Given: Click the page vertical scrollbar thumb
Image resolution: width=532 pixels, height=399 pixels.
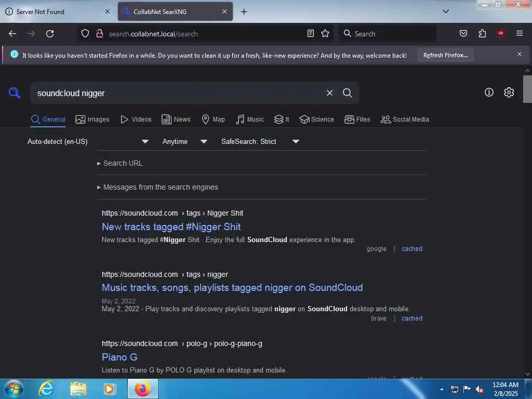Looking at the screenshot, I should (527, 89).
